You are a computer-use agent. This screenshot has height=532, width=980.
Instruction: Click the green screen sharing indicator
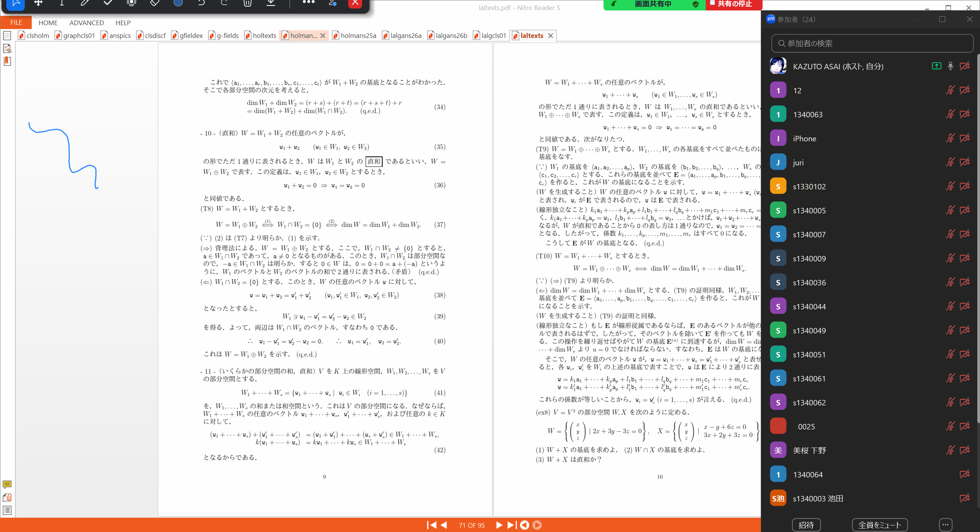point(655,4)
